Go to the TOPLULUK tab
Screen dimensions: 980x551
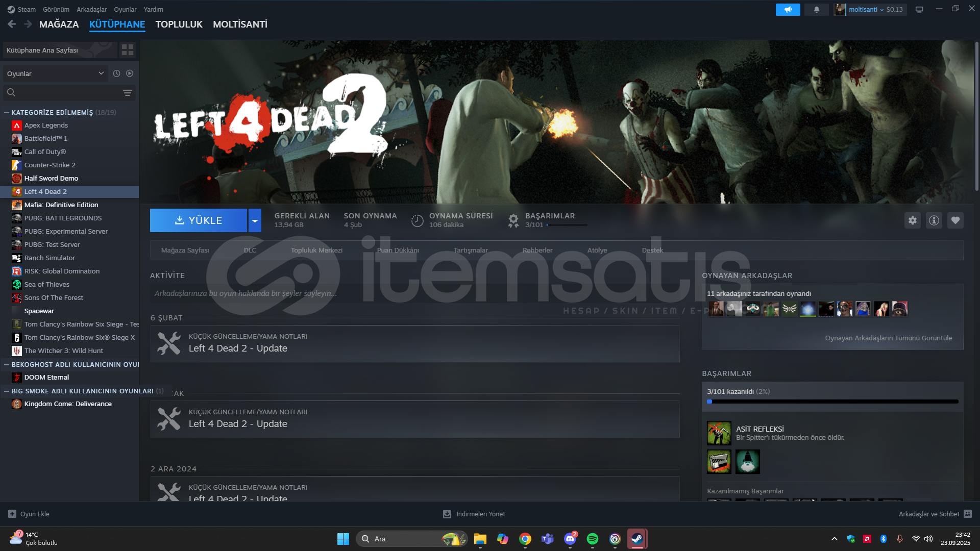click(x=179, y=24)
